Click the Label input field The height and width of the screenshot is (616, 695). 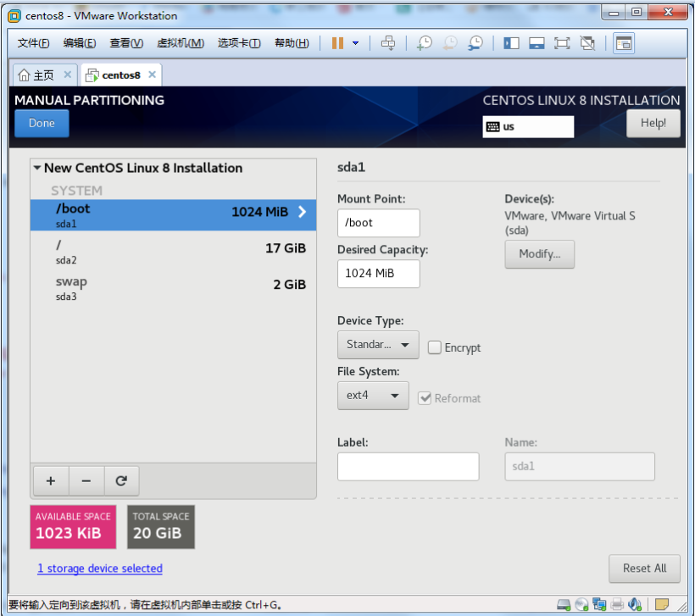click(x=408, y=466)
